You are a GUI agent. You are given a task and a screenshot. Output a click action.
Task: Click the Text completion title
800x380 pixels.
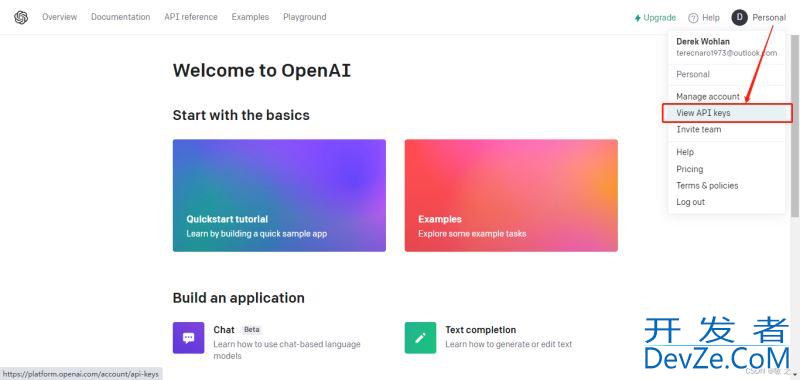(481, 330)
